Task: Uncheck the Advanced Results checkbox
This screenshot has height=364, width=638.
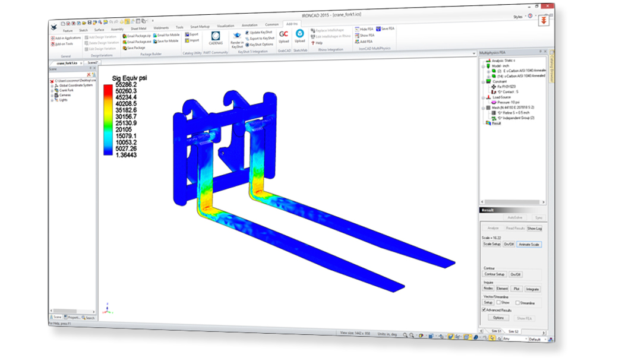Action: [484, 309]
